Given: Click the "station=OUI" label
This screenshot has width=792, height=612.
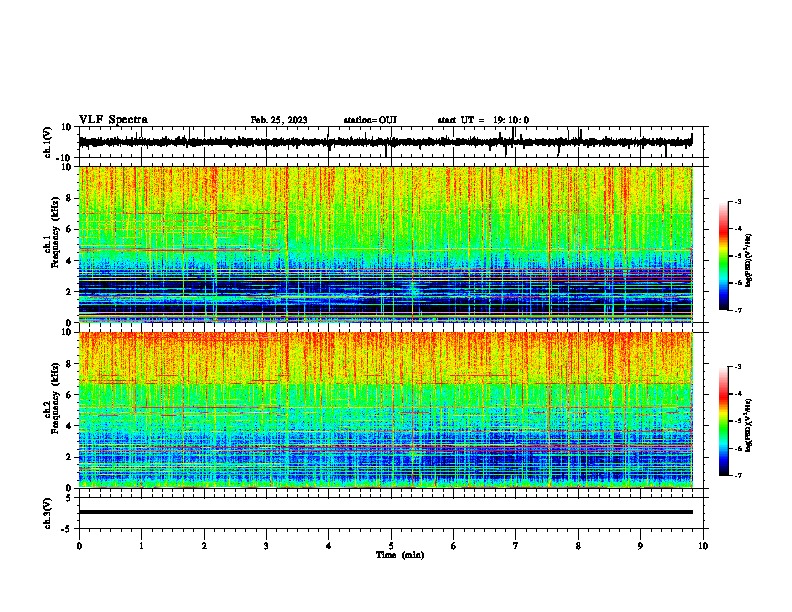Looking at the screenshot, I should [370, 120].
